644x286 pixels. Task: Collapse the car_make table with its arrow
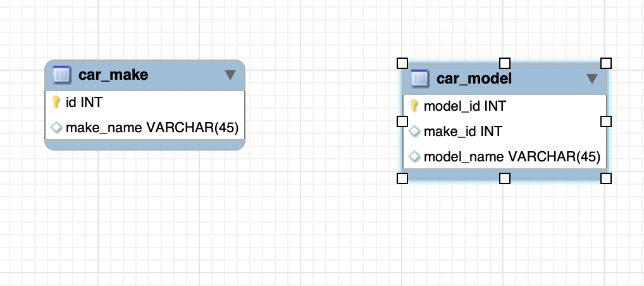click(230, 75)
